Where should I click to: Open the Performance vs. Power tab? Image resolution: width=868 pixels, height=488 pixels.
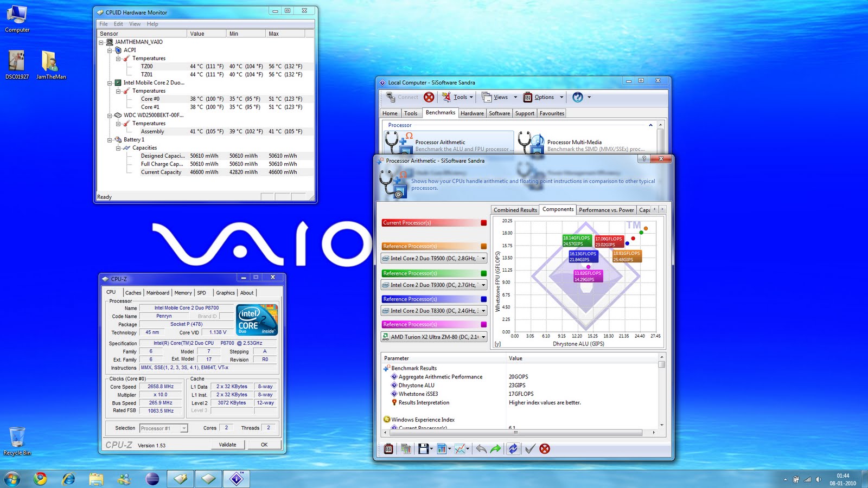coord(606,210)
